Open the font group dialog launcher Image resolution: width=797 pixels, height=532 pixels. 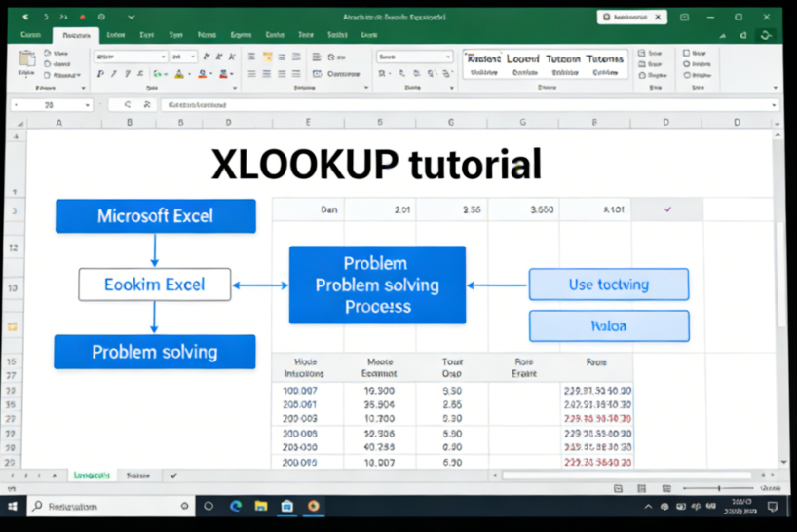coord(235,88)
